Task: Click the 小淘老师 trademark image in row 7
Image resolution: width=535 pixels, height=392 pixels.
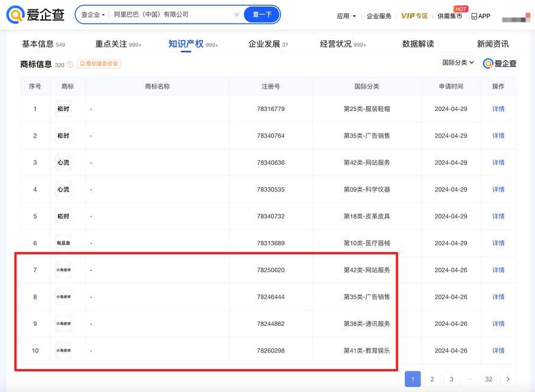Action: [63, 270]
